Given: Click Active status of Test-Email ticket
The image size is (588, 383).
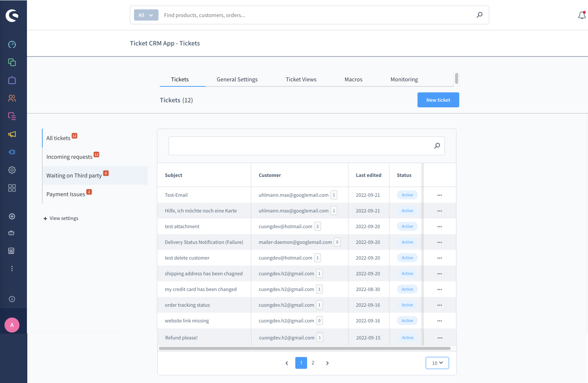Looking at the screenshot, I should [407, 195].
